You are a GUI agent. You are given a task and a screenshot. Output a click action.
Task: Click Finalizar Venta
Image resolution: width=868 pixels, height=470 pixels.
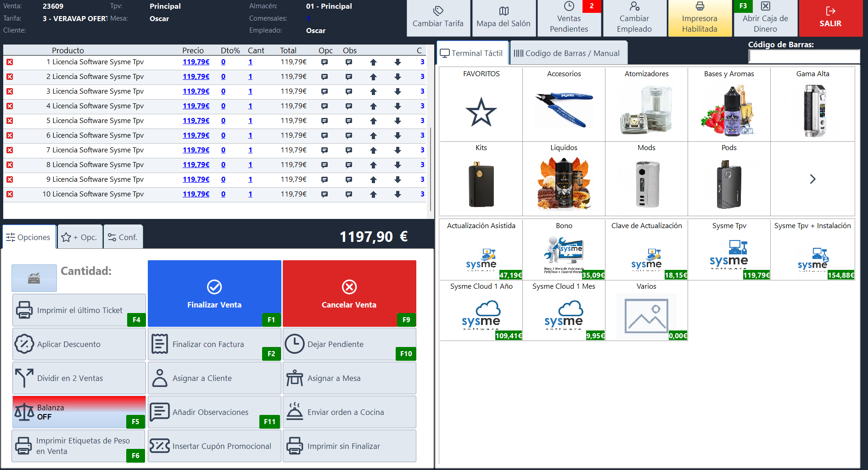point(214,293)
